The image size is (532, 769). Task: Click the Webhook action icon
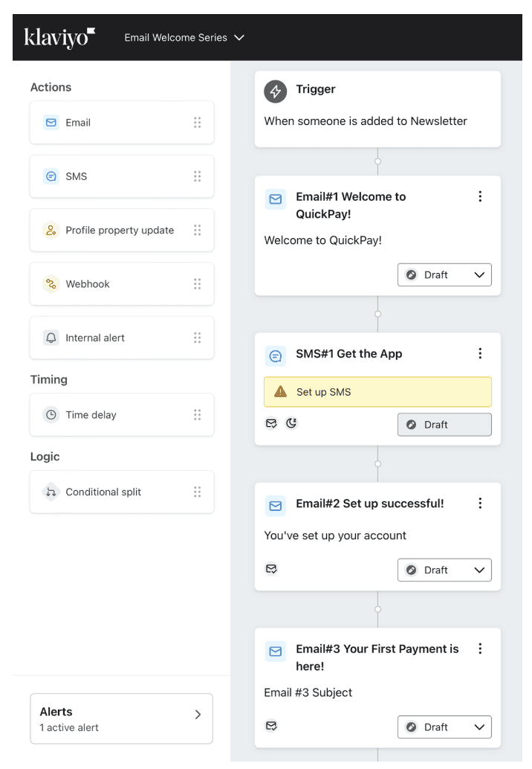(x=51, y=284)
